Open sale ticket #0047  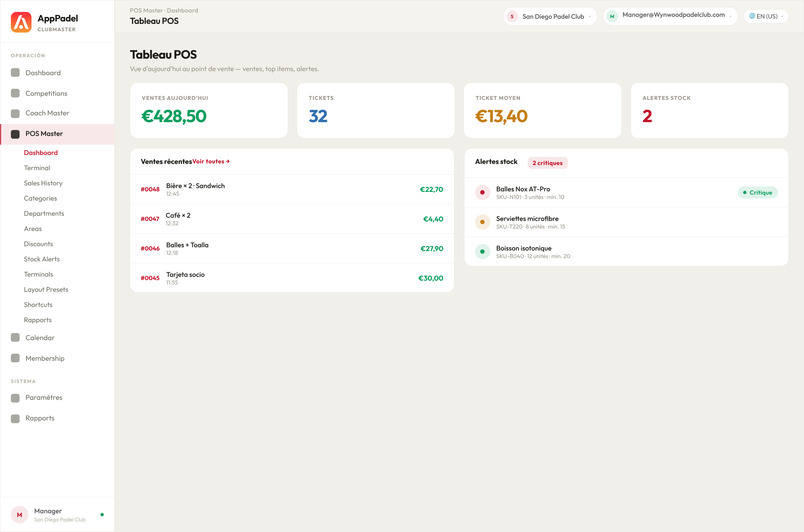tap(292, 219)
